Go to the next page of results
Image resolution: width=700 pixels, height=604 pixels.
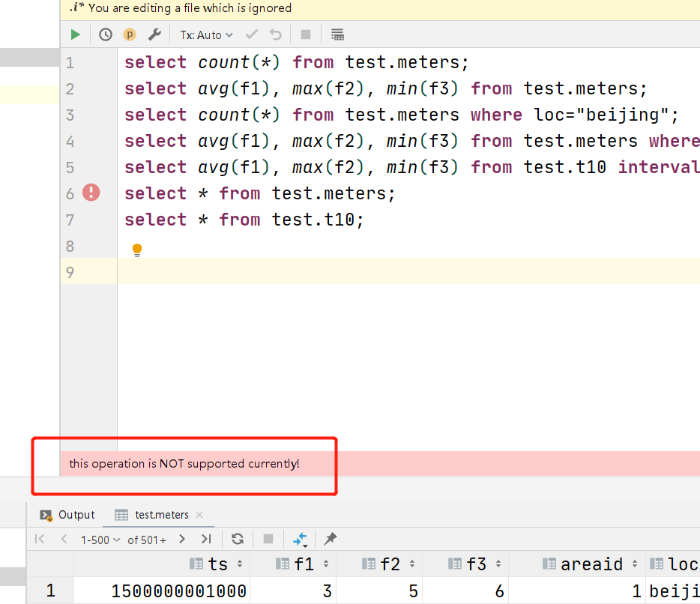coord(181,539)
